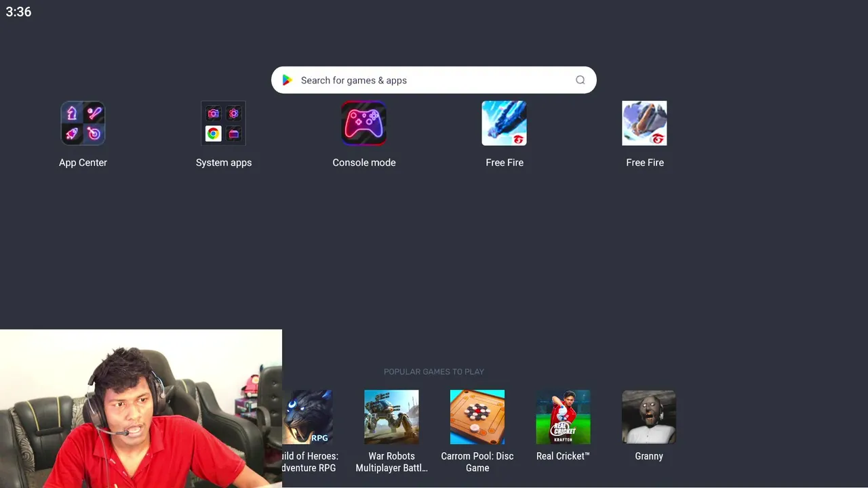Click the Console mode label

364,163
